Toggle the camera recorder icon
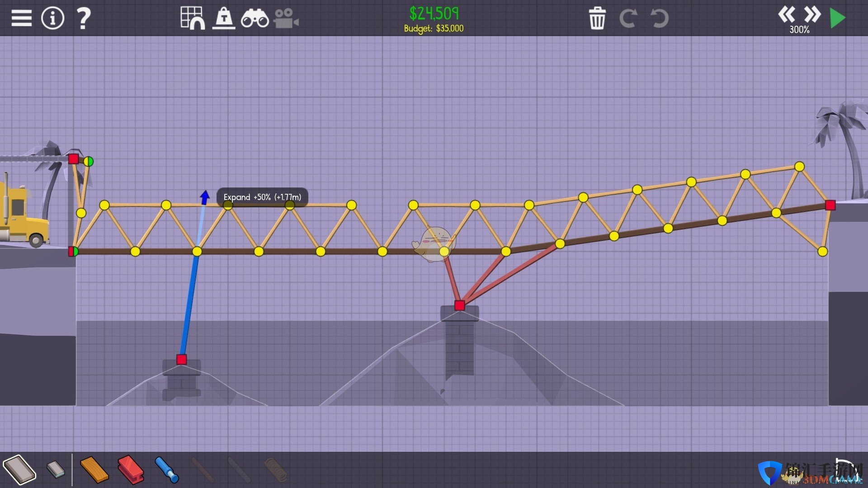Image resolution: width=868 pixels, height=488 pixels. [286, 19]
